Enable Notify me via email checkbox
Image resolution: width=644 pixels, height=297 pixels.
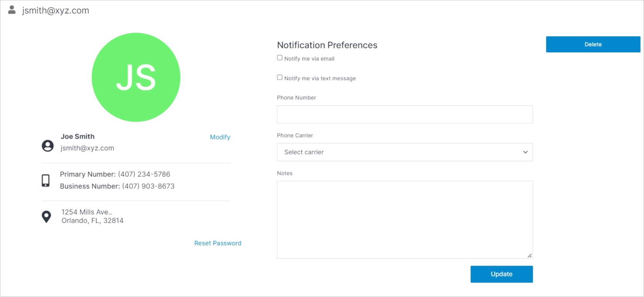click(280, 58)
